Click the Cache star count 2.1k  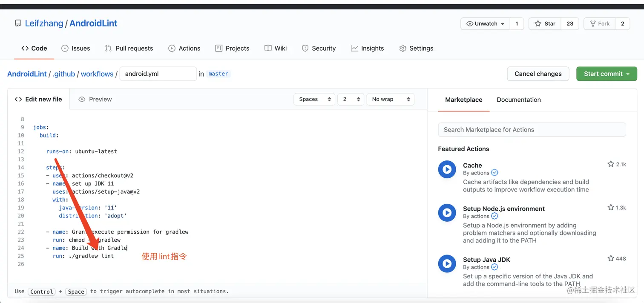[x=617, y=164]
